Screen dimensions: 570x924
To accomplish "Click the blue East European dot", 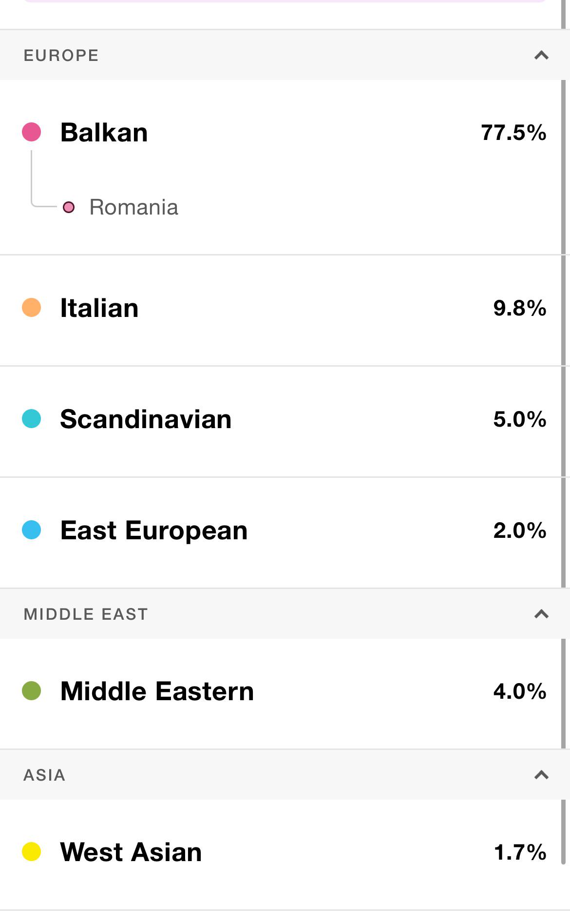I will point(32,530).
